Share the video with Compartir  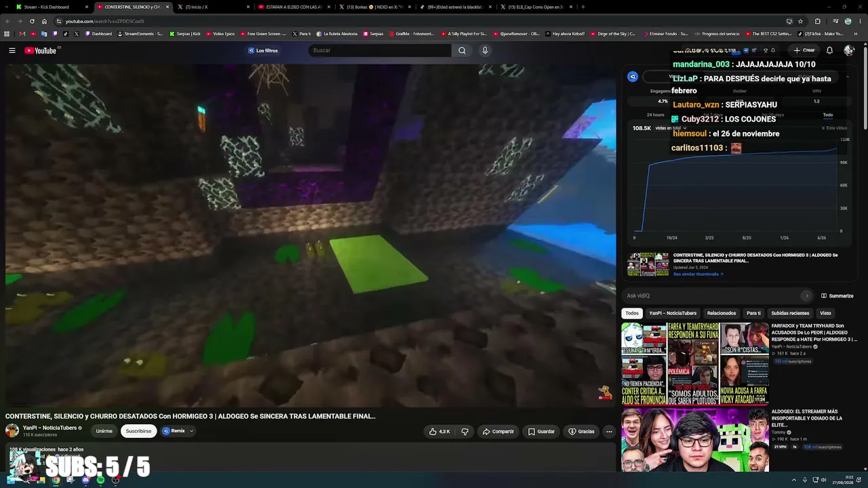[498, 431]
